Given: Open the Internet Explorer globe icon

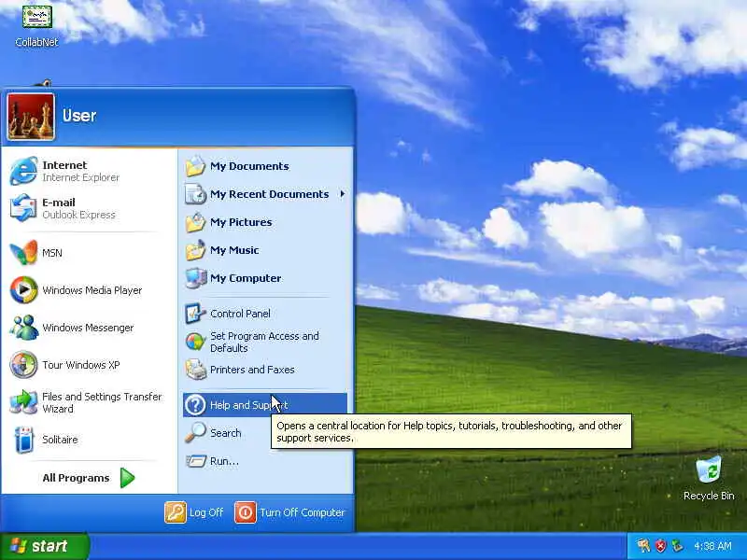Looking at the screenshot, I should 23,171.
